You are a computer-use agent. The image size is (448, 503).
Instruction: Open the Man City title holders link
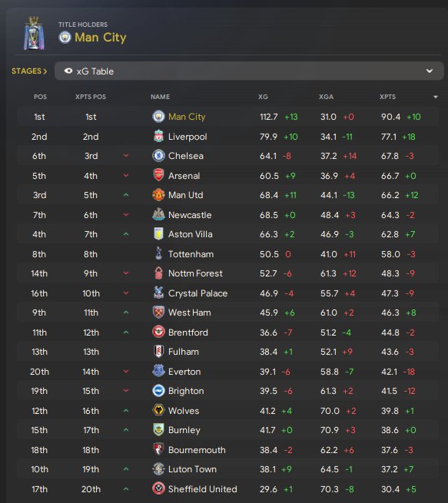click(x=101, y=38)
